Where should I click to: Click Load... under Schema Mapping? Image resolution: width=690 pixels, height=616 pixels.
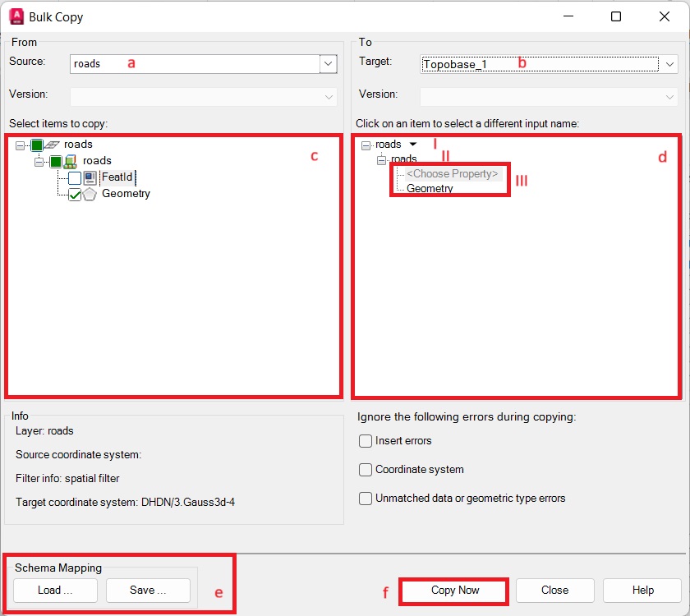click(x=55, y=591)
